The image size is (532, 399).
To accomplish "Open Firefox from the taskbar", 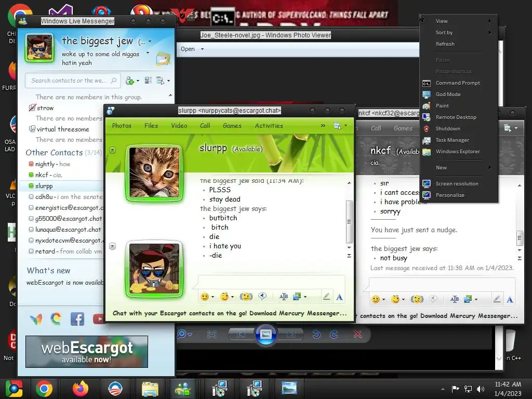I will point(81,389).
